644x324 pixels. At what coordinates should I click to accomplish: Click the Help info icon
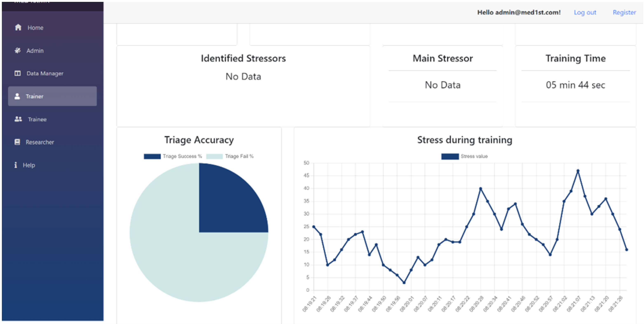16,165
